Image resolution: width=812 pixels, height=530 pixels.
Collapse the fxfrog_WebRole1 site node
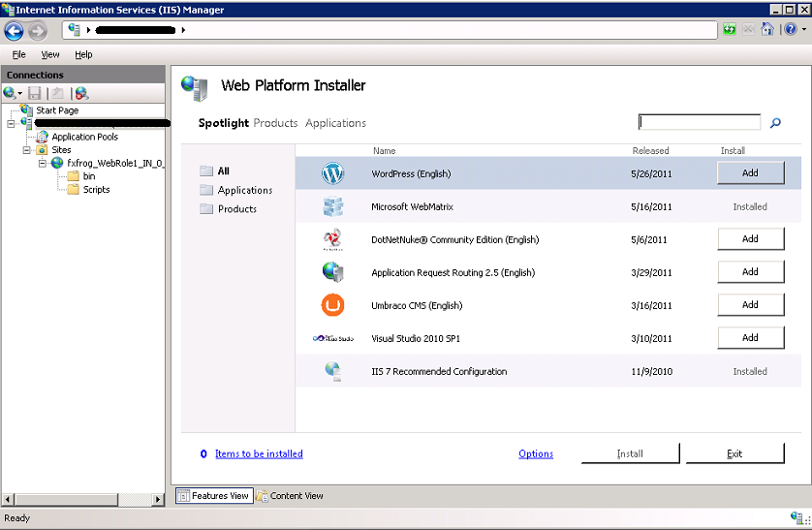(x=42, y=164)
